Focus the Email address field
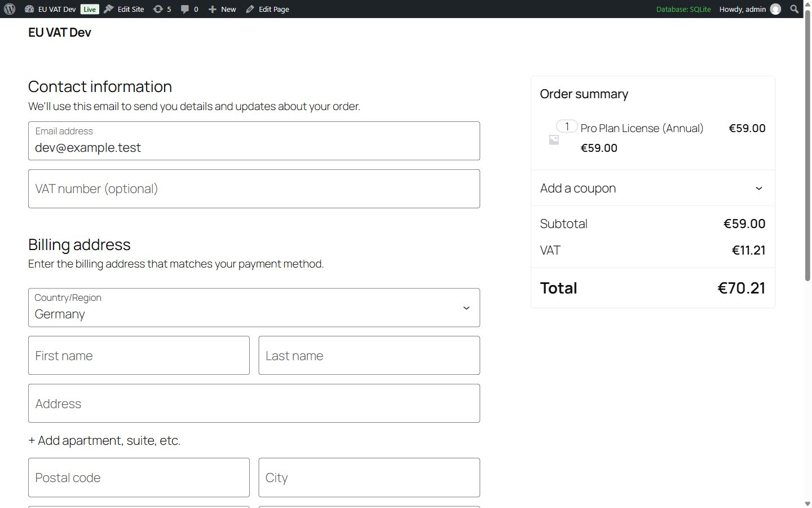Viewport: 812px width, 508px height. click(x=254, y=141)
